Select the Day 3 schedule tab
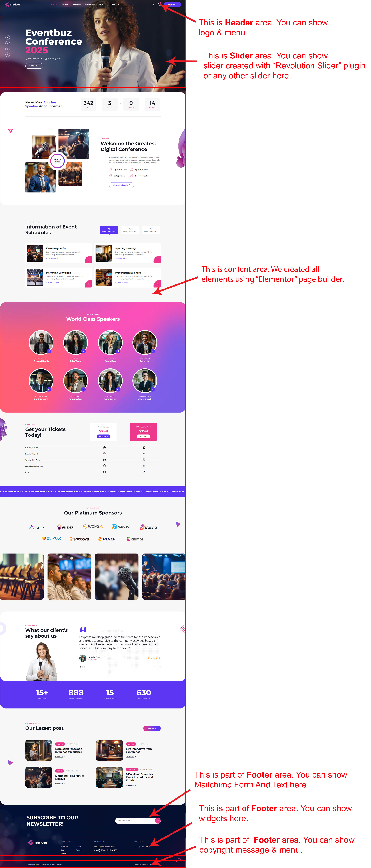This screenshot has height=868, width=371. click(151, 230)
